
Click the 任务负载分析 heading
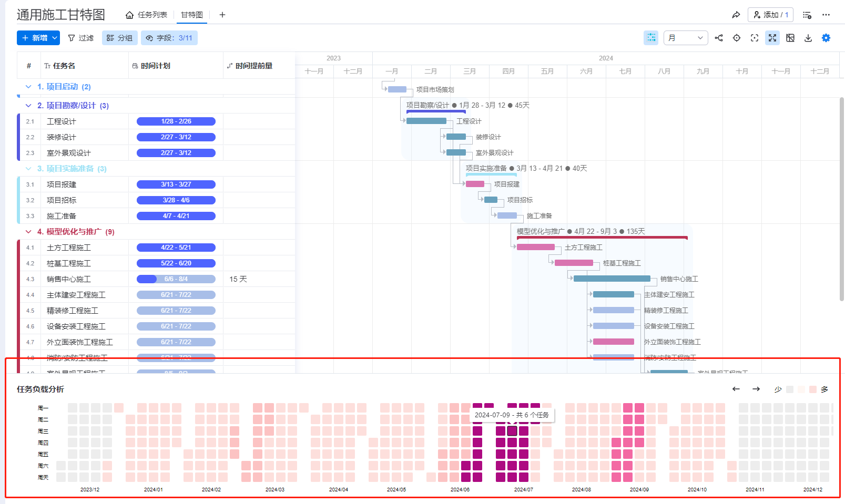click(x=40, y=389)
